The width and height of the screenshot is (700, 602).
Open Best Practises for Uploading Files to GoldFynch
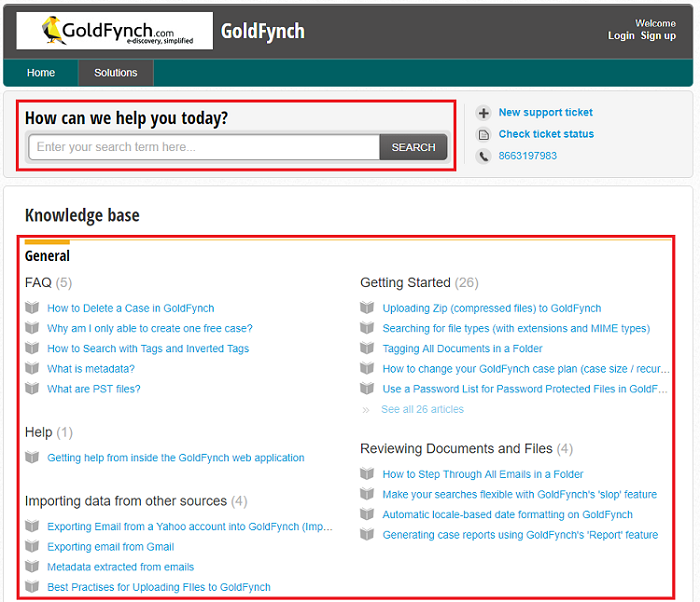(159, 587)
